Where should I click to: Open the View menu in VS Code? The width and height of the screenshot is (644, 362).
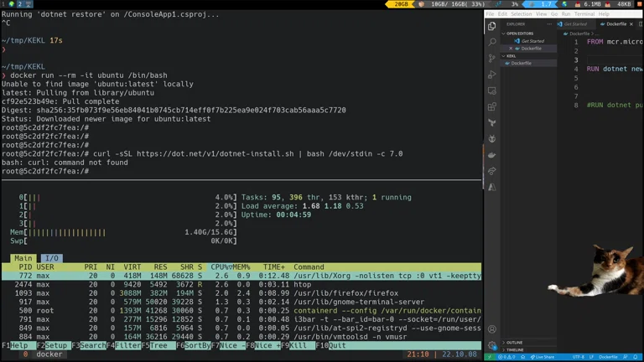pyautogui.click(x=542, y=14)
